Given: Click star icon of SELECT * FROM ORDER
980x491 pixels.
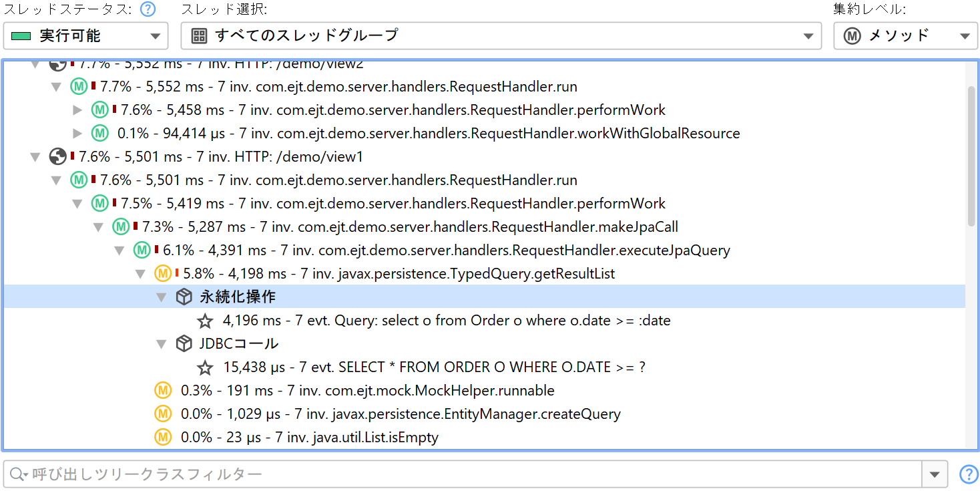Looking at the screenshot, I should point(205,368).
